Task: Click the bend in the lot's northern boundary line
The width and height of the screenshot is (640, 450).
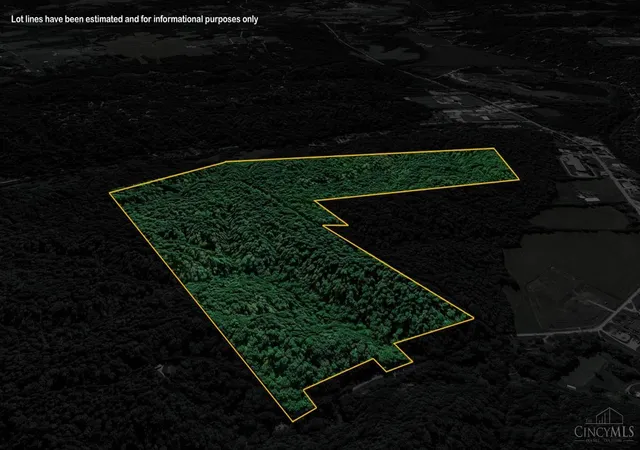Action: [226, 162]
